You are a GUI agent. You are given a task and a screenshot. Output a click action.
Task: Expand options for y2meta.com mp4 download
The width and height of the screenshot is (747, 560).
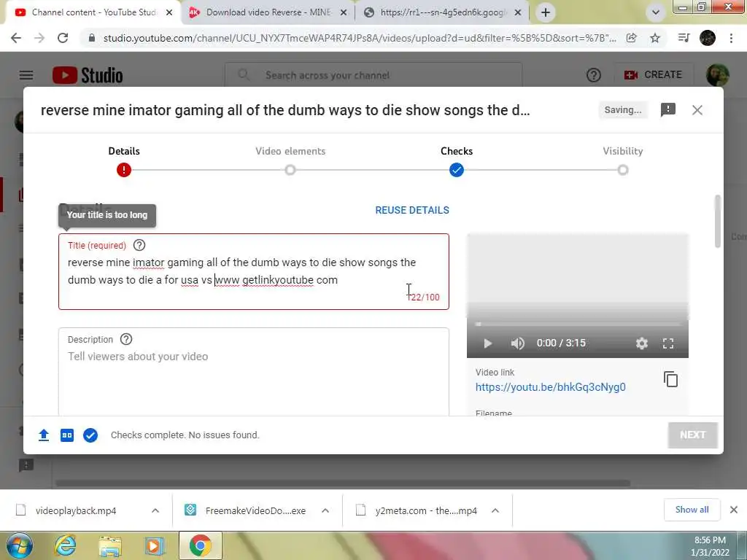pyautogui.click(x=495, y=510)
